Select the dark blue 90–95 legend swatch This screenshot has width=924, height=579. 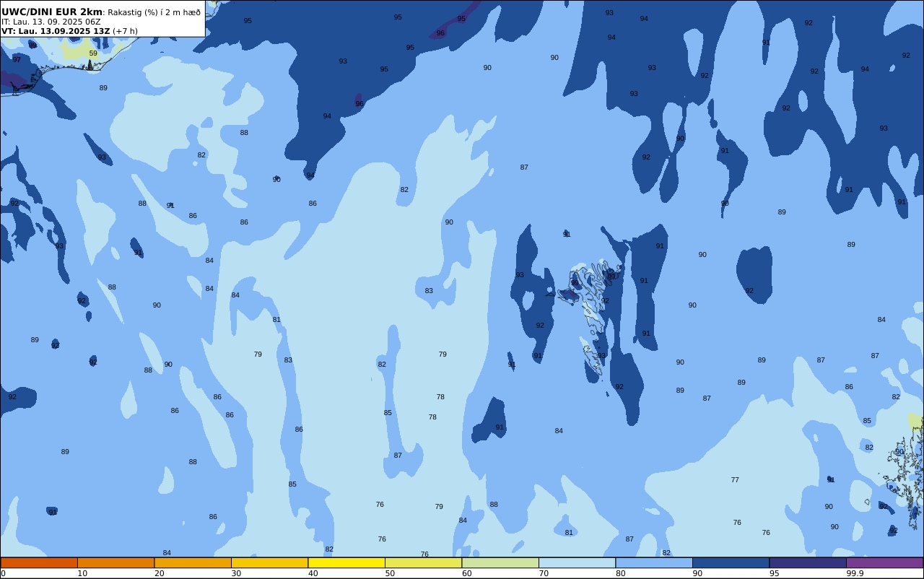731,562
